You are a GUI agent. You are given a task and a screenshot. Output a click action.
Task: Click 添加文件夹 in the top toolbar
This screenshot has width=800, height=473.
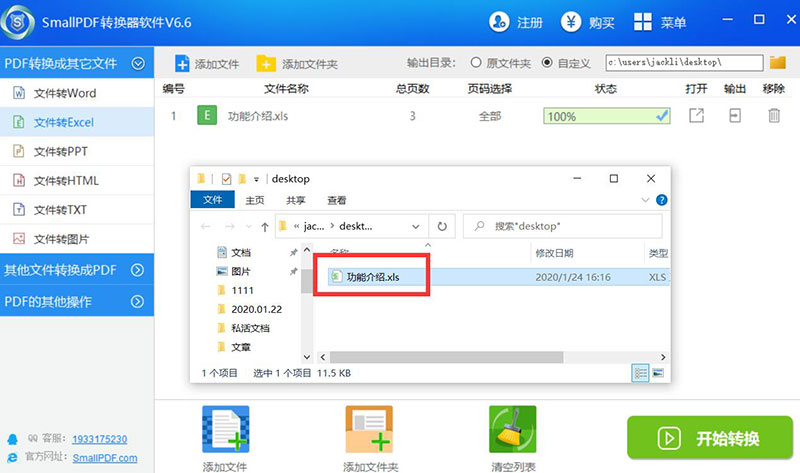coord(296,64)
